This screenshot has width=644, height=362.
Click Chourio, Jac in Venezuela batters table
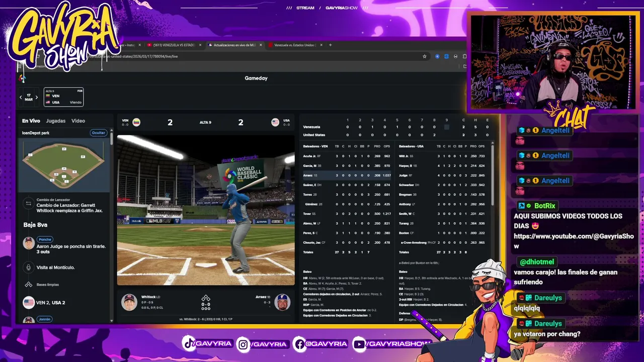[312, 243]
